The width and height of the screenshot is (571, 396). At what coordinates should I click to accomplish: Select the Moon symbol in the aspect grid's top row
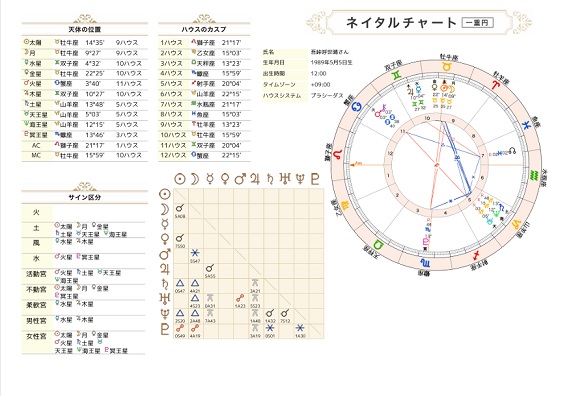tap(195, 179)
